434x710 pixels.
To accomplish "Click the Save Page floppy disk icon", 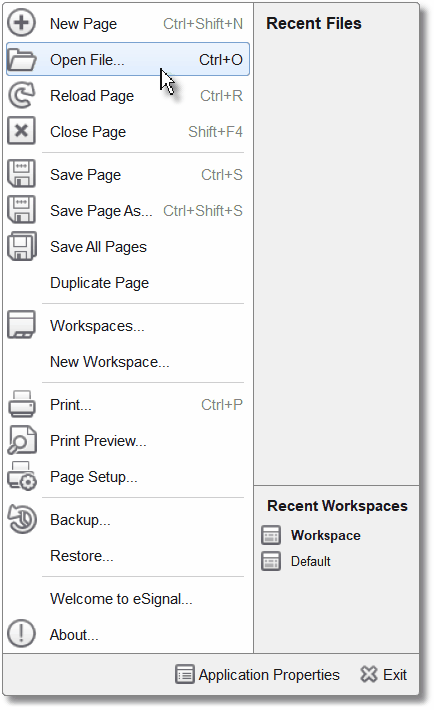I will point(21,174).
